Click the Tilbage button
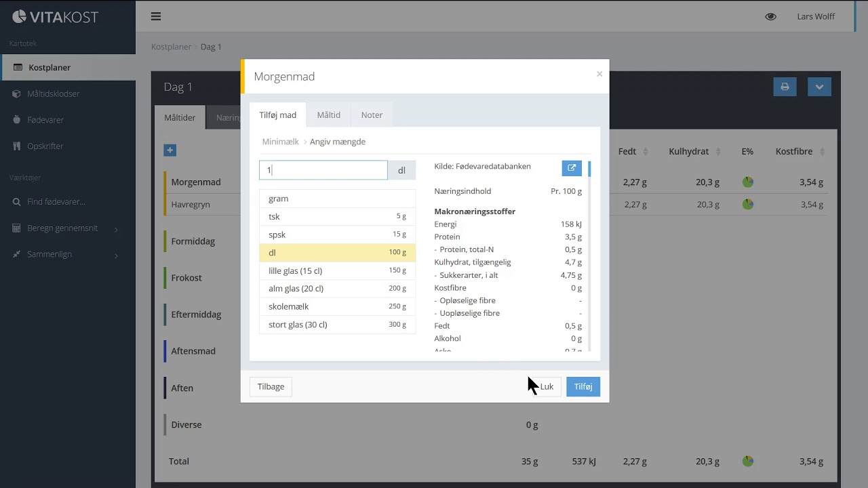The image size is (868, 488). coord(271,386)
